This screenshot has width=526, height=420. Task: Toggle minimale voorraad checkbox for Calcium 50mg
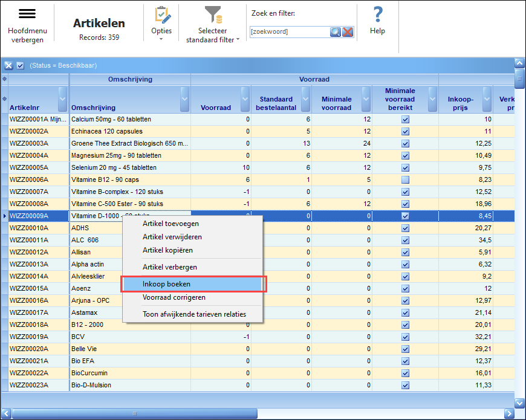click(x=405, y=119)
